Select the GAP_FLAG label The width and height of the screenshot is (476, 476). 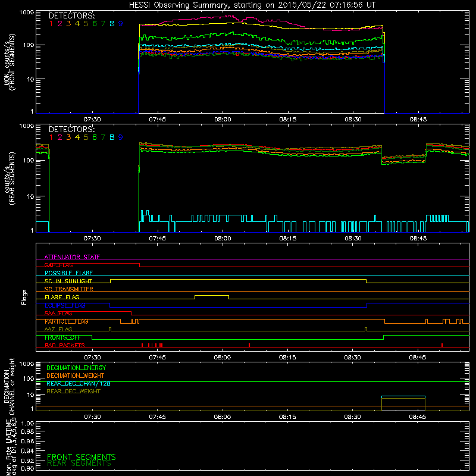pyautogui.click(x=58, y=265)
